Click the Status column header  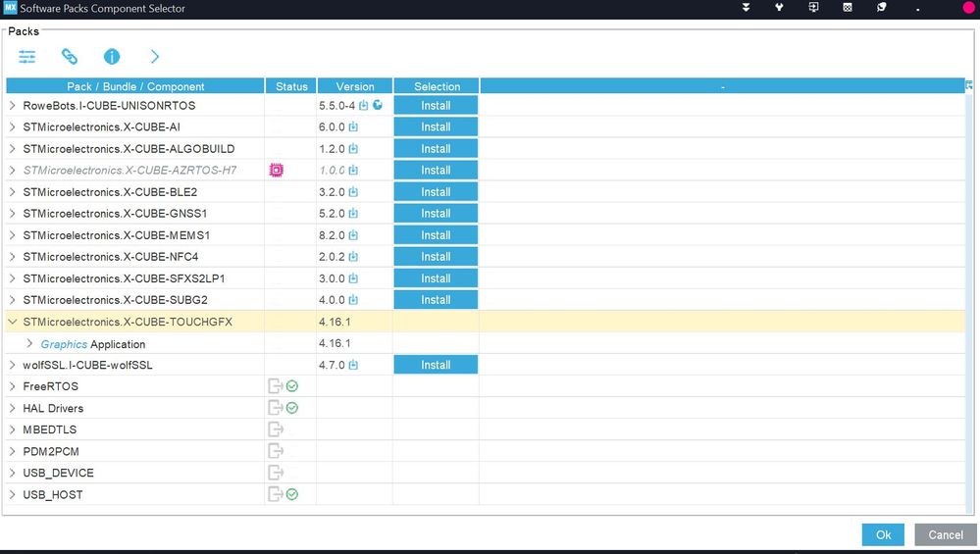(291, 86)
